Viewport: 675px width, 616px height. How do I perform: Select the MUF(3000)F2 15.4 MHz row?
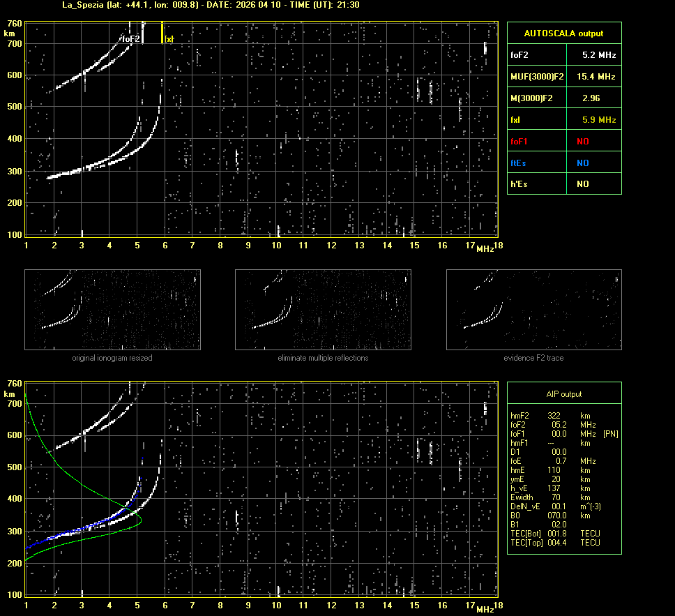pos(563,76)
